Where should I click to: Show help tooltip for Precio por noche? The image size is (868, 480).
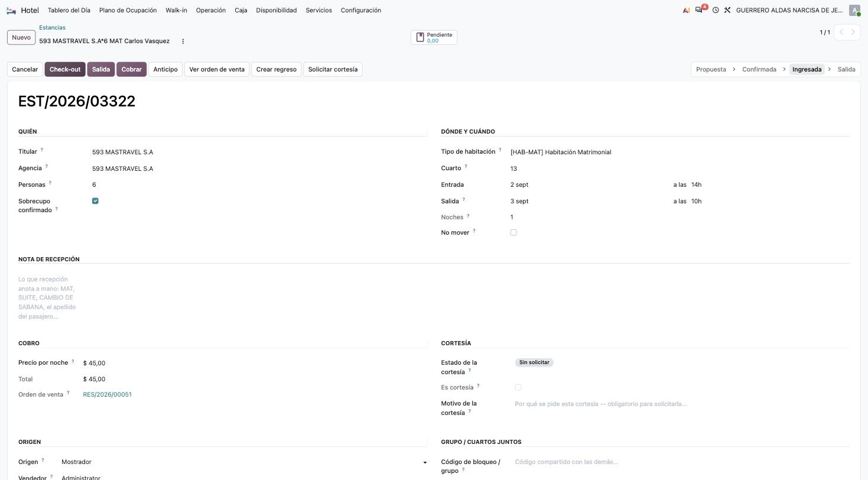[73, 361]
